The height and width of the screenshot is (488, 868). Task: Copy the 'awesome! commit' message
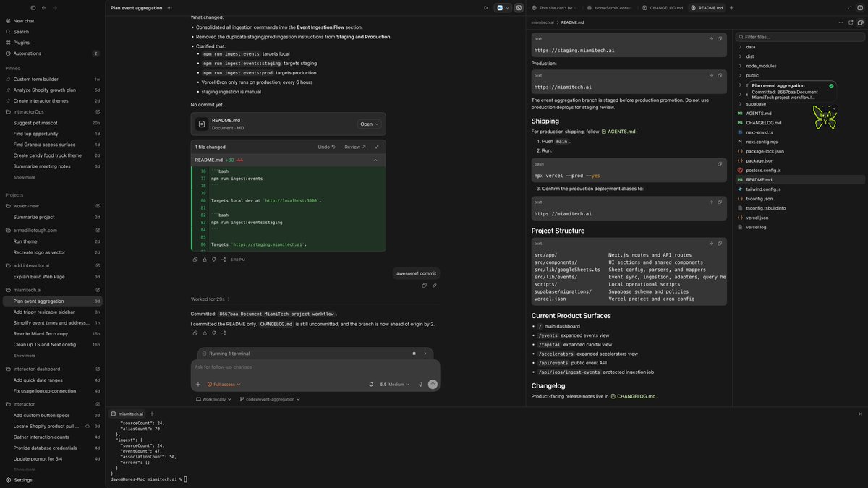pos(425,286)
